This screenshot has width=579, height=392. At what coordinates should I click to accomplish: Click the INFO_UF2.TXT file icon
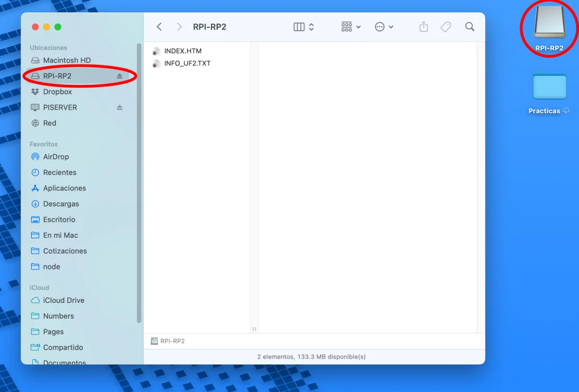point(156,63)
